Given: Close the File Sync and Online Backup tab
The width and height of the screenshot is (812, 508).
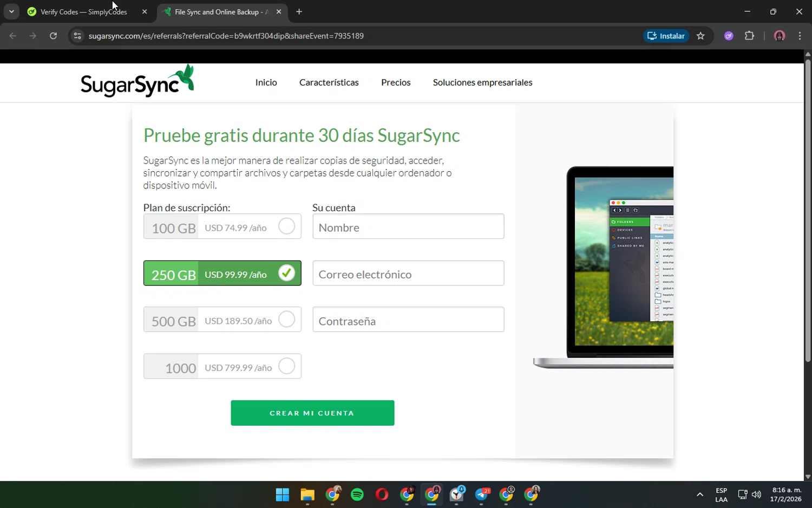Looking at the screenshot, I should [279, 11].
